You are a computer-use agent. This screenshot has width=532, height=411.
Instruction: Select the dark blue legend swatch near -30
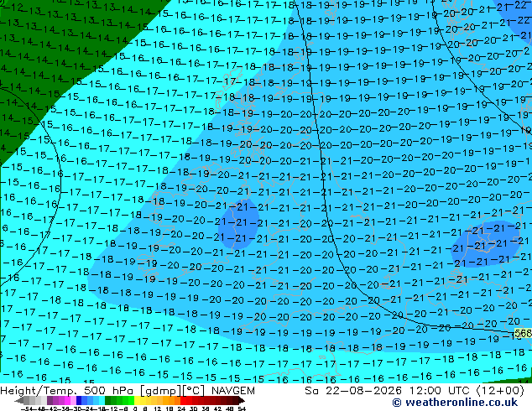point(79,400)
